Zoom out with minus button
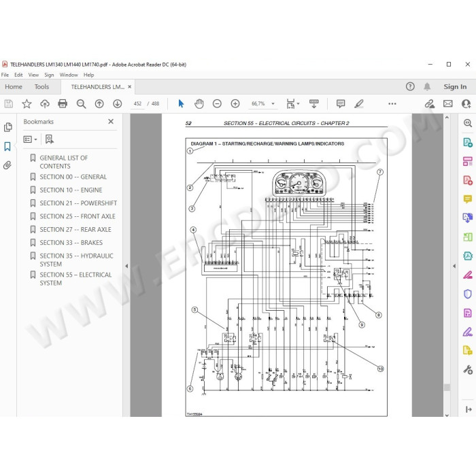Viewport: 476px width, 476px height. [x=217, y=104]
